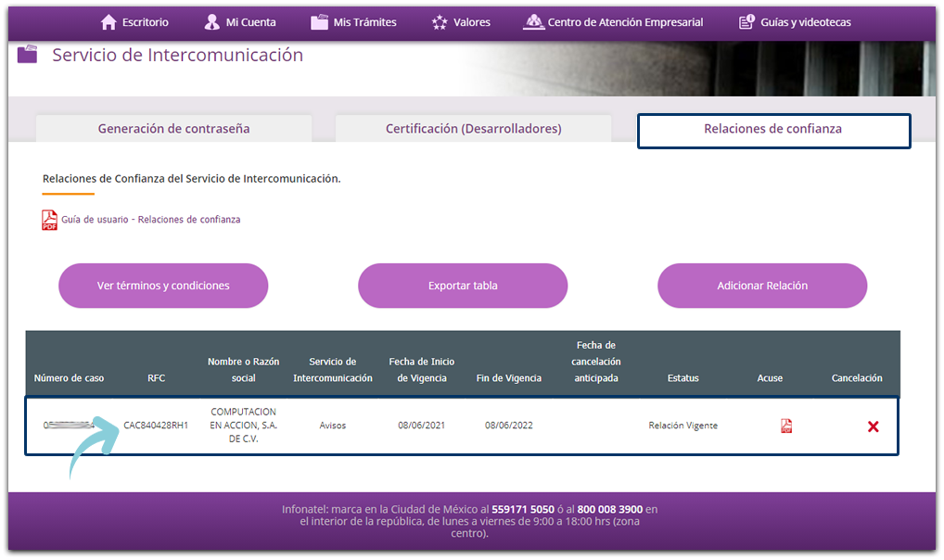Switch to Generación de contraseña tab
944x560 pixels.
click(x=173, y=129)
